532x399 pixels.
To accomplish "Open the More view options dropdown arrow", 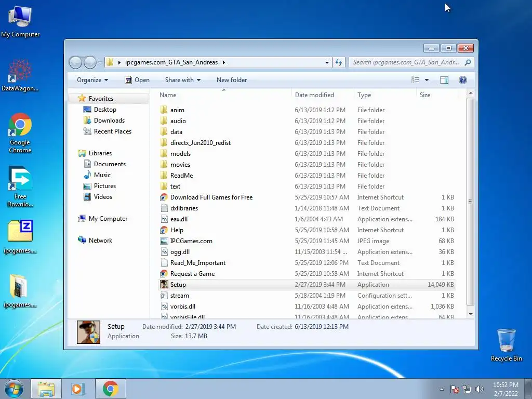I will (427, 80).
